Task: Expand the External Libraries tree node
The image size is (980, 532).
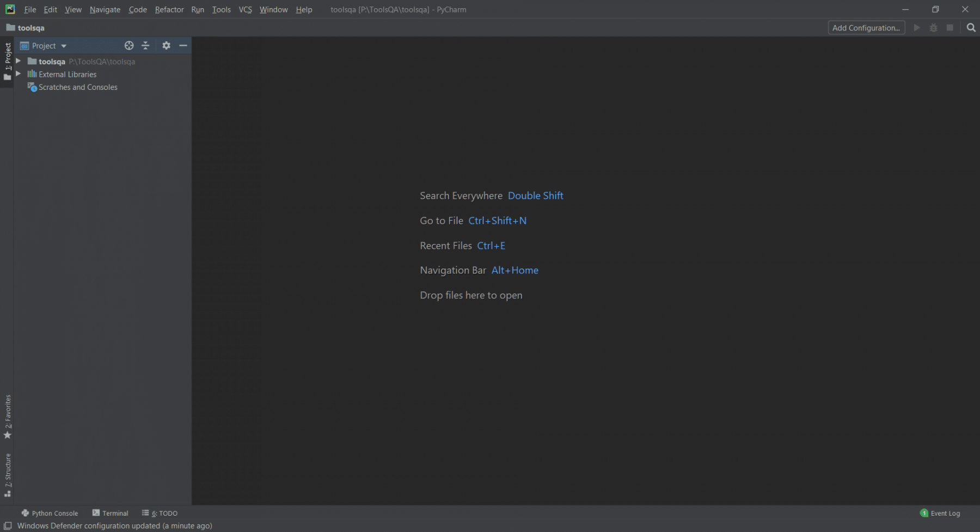Action: pos(19,74)
